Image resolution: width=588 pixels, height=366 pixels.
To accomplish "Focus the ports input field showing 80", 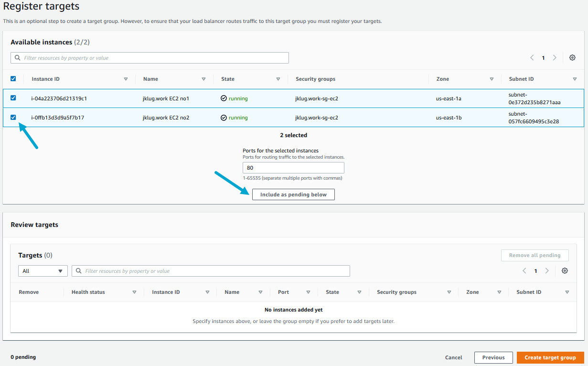I will [x=293, y=168].
